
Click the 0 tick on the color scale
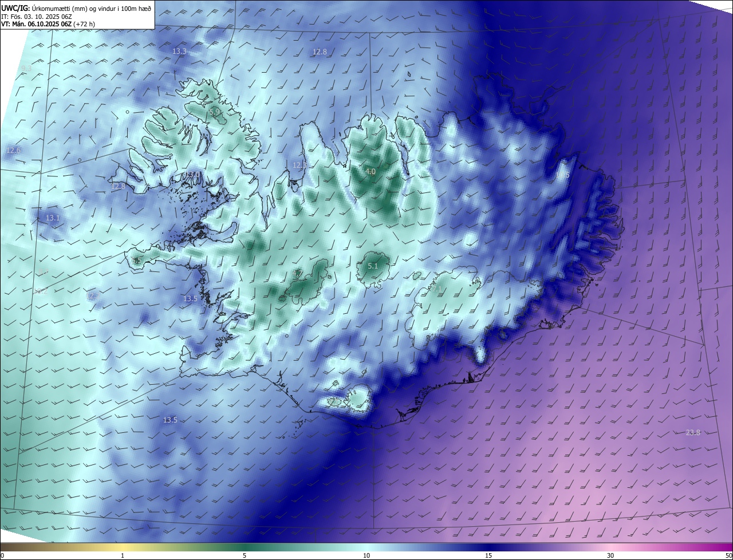tap(2, 555)
